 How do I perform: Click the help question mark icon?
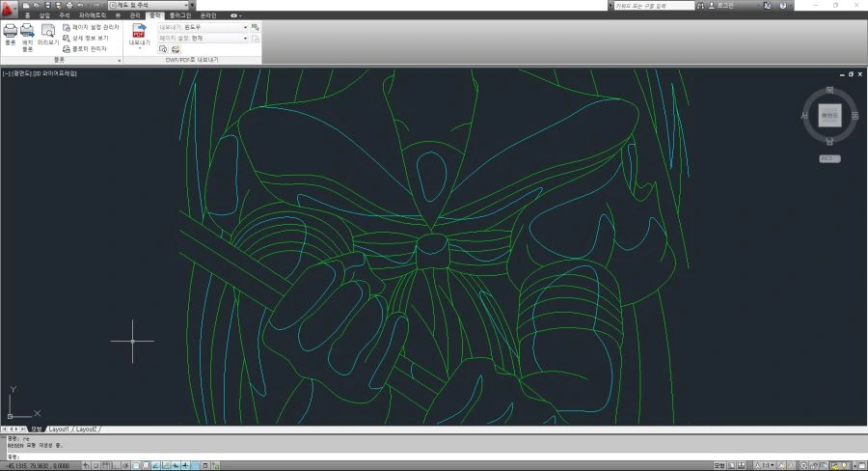tap(783, 6)
